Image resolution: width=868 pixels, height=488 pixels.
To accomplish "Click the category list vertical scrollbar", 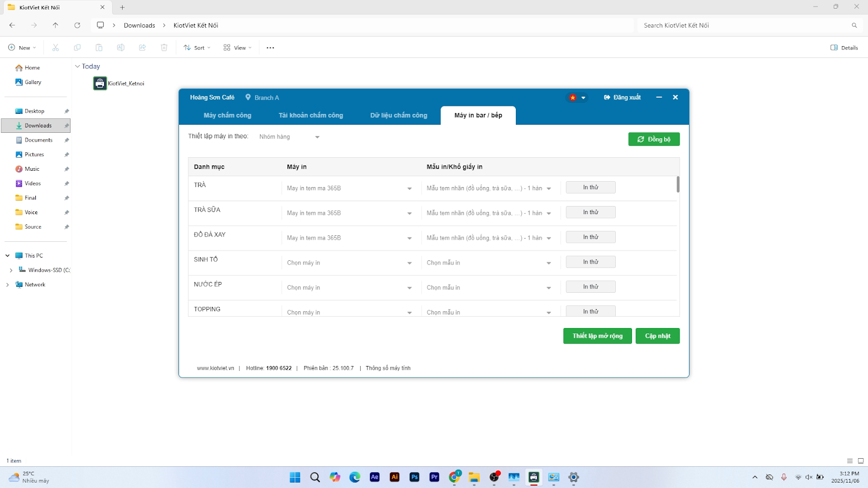I will tap(678, 184).
